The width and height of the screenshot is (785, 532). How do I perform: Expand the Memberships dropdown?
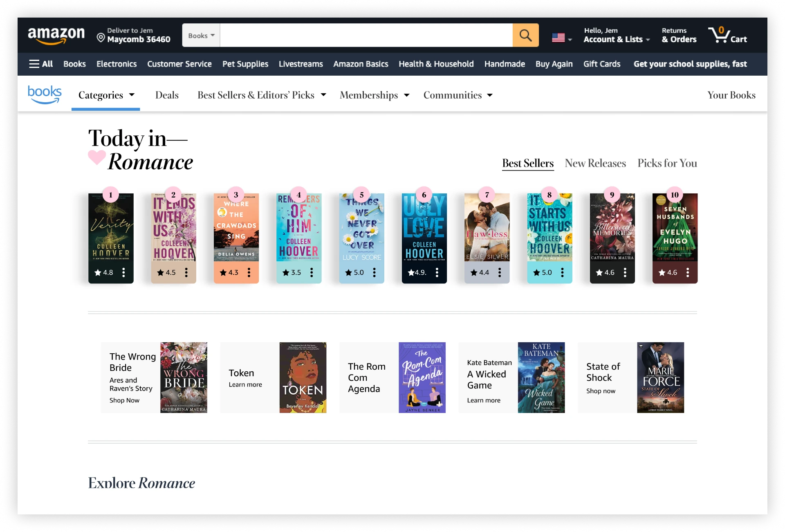pyautogui.click(x=375, y=95)
